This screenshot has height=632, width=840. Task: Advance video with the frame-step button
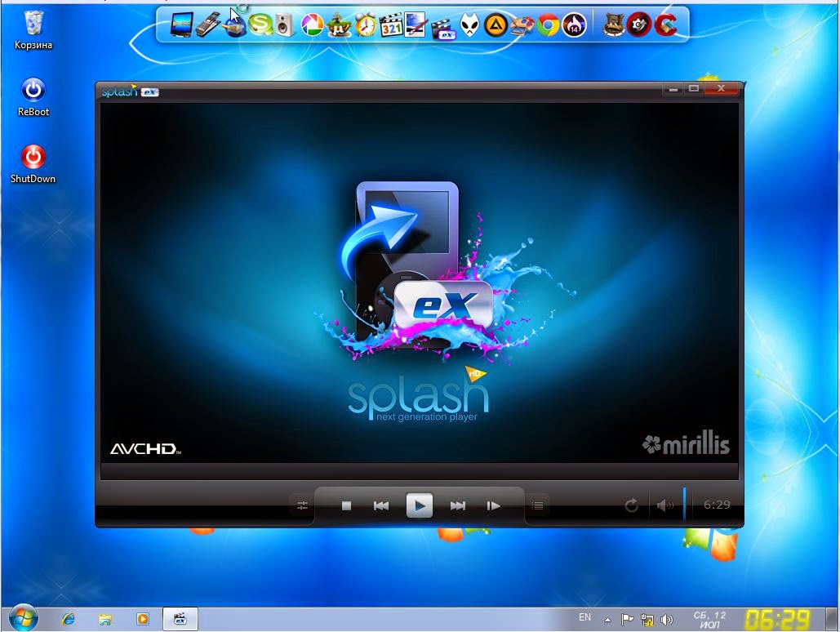click(x=493, y=505)
